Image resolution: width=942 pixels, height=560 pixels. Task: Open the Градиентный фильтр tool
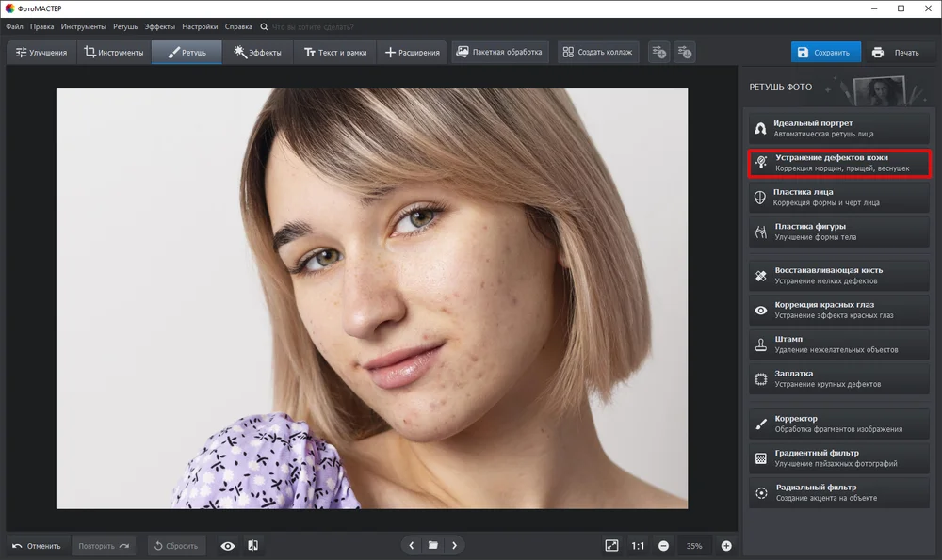pyautogui.click(x=838, y=458)
